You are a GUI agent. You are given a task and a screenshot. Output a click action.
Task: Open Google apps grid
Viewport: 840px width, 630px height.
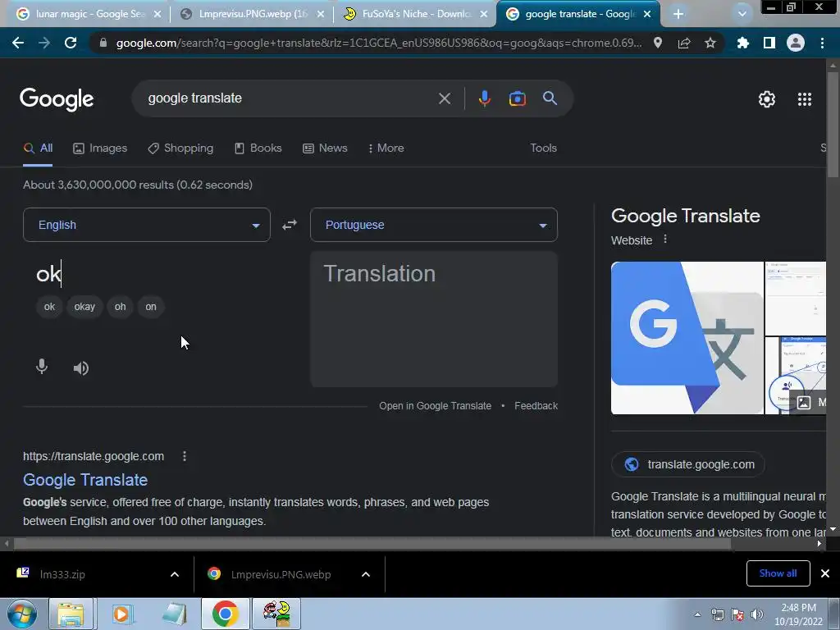805,99
